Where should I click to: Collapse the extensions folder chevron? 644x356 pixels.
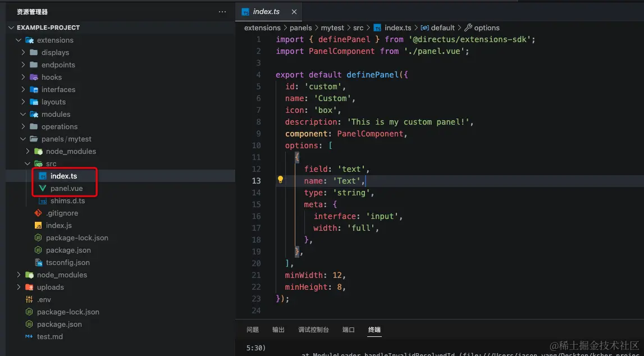19,40
